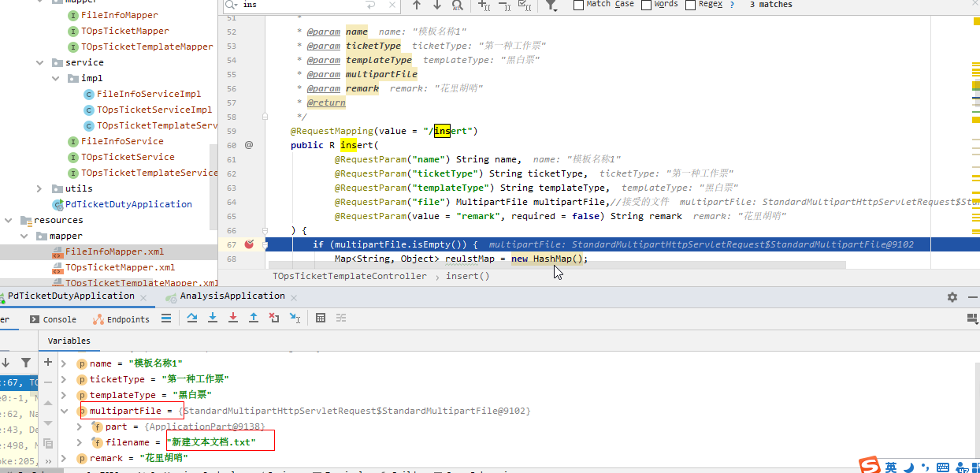Click insert() breadcrumb
Viewport: 980px width, 473px height.
[x=467, y=276]
